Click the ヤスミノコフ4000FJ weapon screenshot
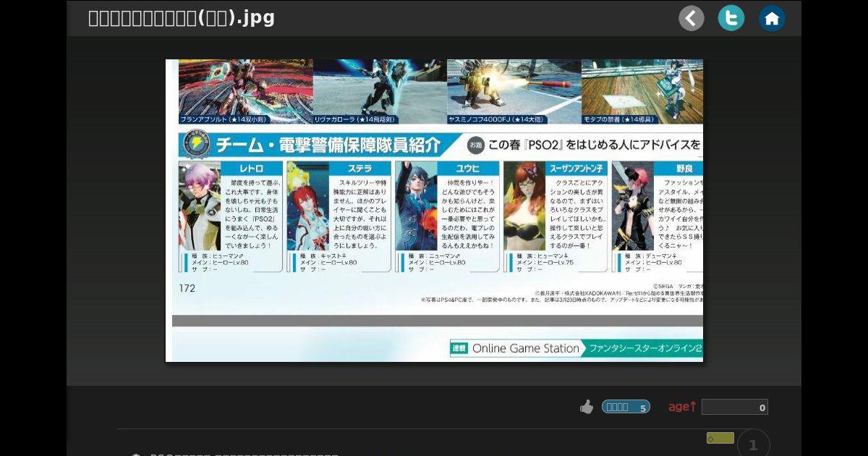This screenshot has height=456, width=868. [514, 92]
